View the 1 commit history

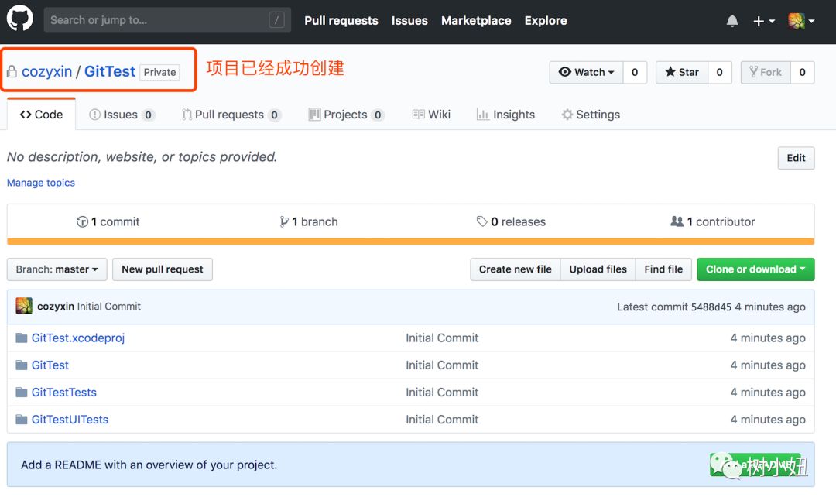[x=108, y=221]
